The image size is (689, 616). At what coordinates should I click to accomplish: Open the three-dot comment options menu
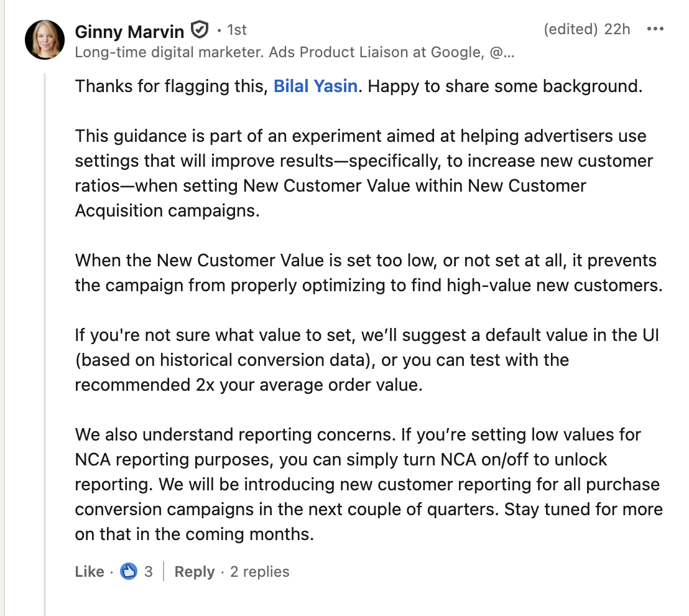655,29
